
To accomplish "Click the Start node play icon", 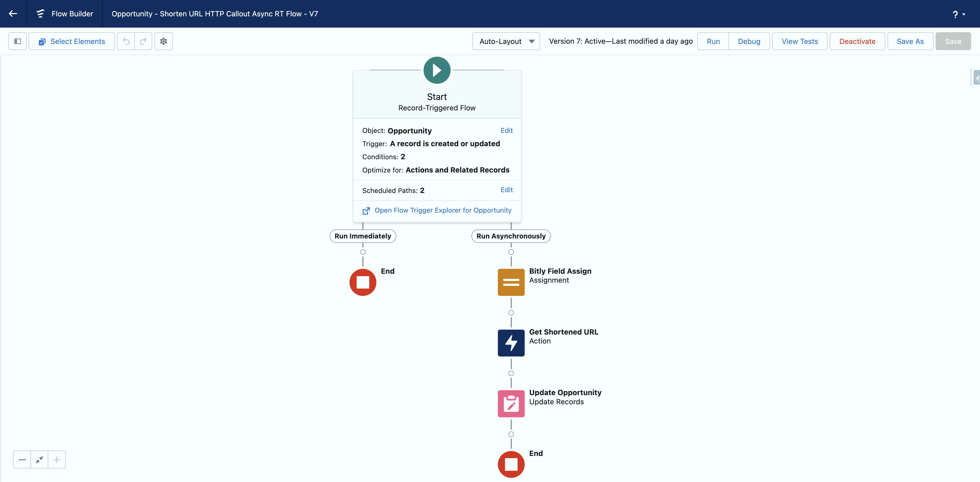I will point(436,70).
